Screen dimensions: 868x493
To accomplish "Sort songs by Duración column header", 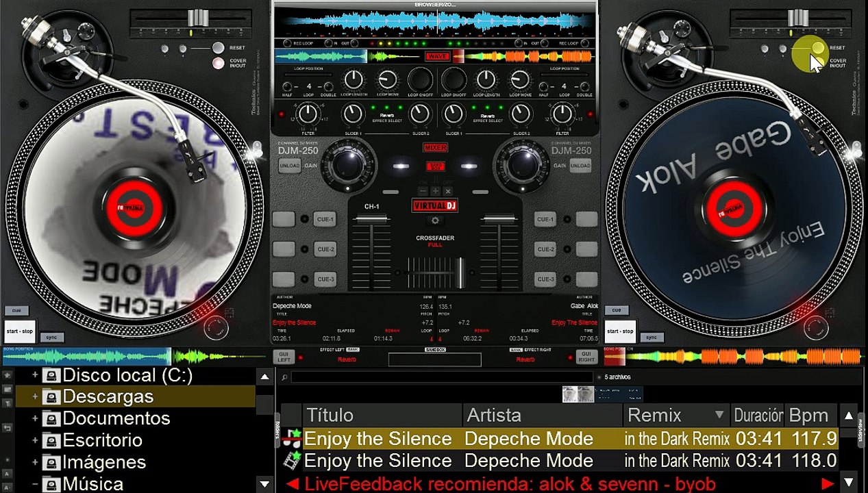I will (758, 415).
